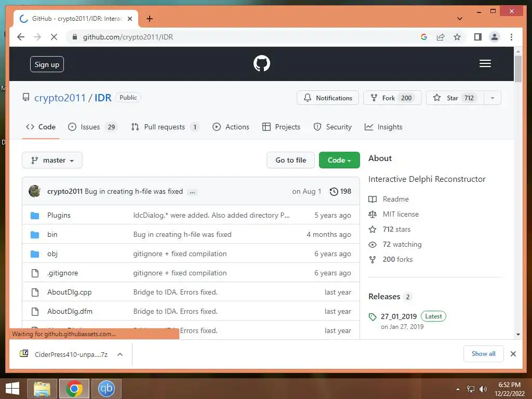532x399 pixels.
Task: Click the browser back arrow
Action: coord(21,37)
